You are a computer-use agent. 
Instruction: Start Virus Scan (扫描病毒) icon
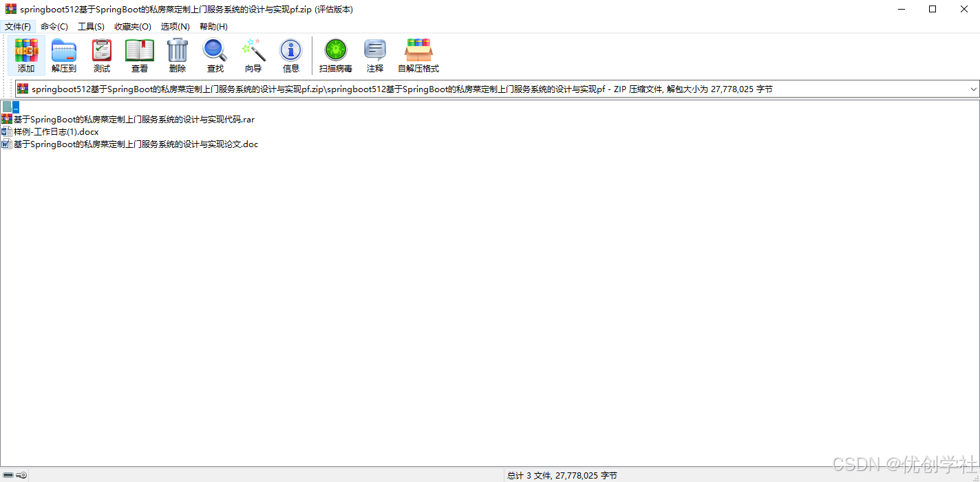point(336,50)
